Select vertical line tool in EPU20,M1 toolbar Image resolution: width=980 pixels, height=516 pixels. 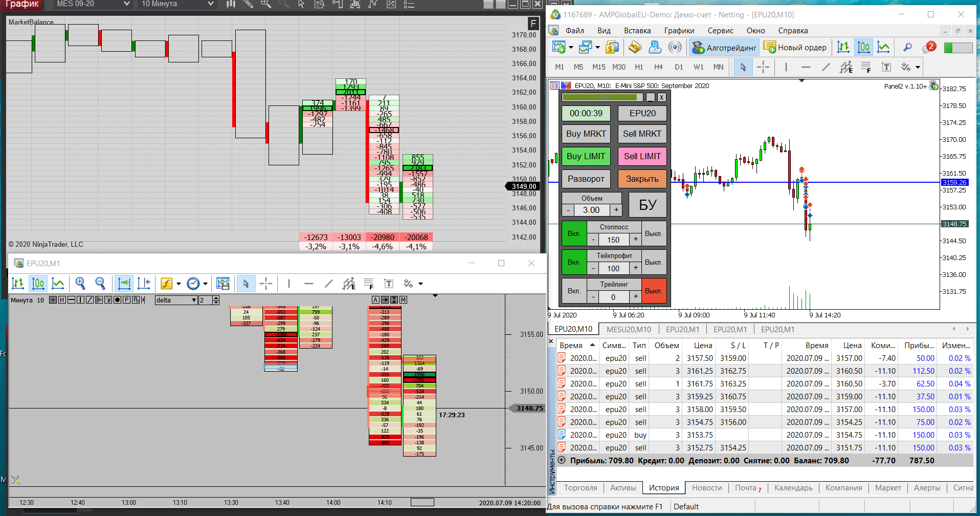(x=288, y=283)
